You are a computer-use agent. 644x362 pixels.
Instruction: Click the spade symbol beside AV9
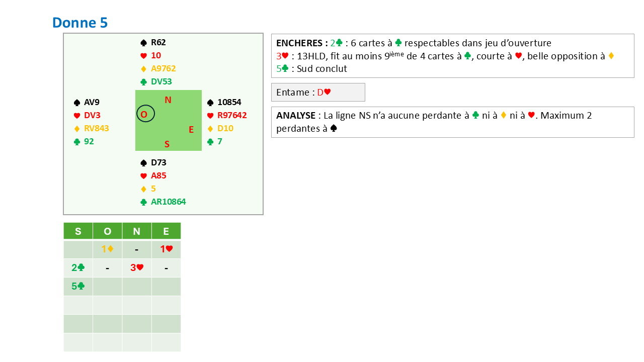[77, 103]
